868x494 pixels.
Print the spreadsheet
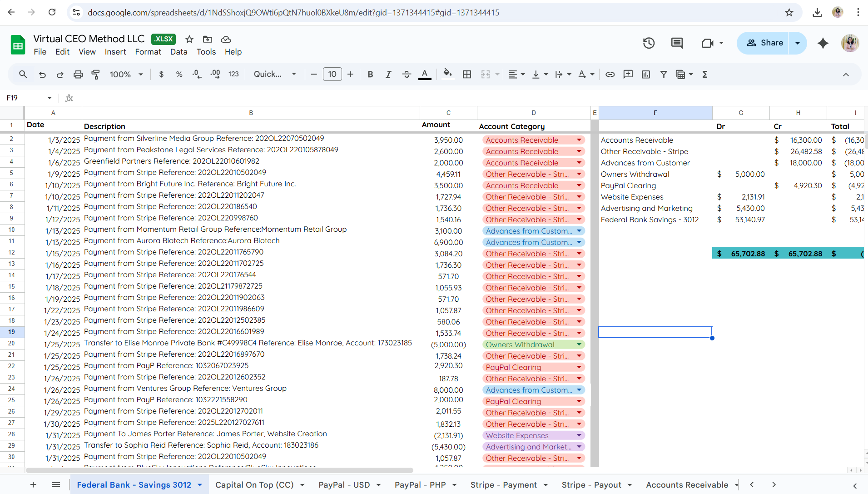pyautogui.click(x=78, y=74)
